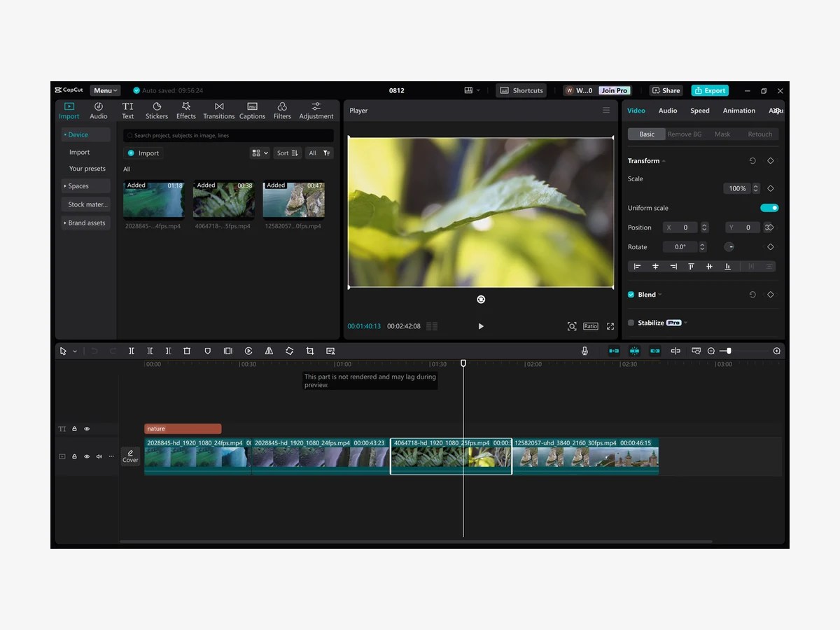The height and width of the screenshot is (630, 840).
Task: Open the Adjustment panel
Action: click(316, 111)
